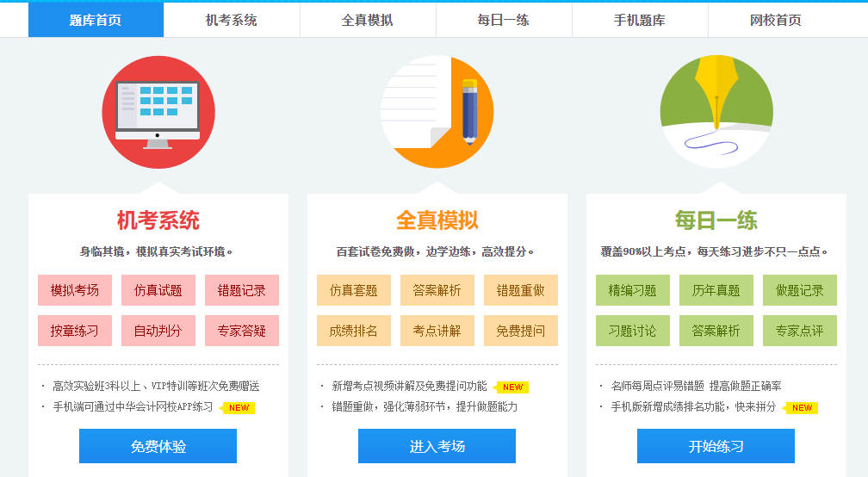This screenshot has width=868, height=477.
Task: Switch to the 全真模拟 tab
Action: coord(368,20)
